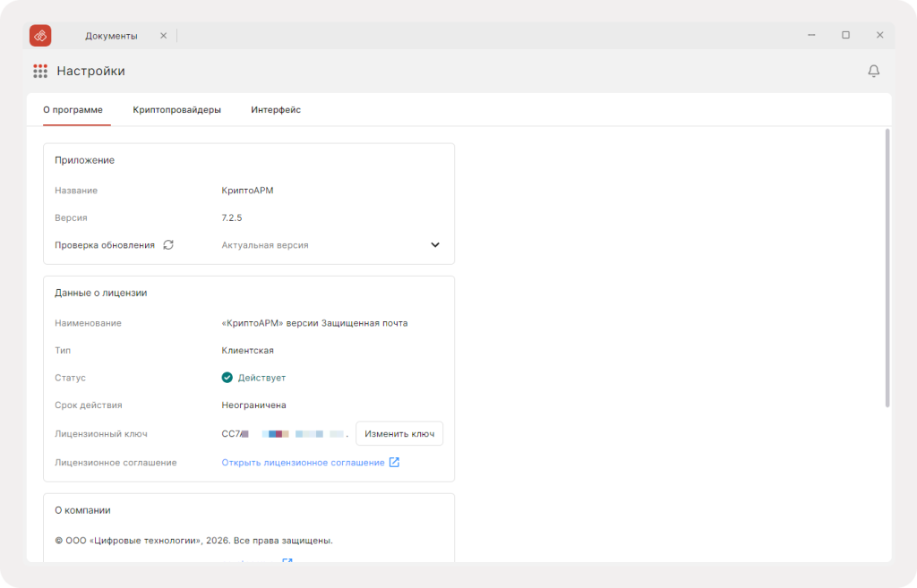Screen dimensions: 917x588
Task: Maximize the application window
Action: [x=845, y=35]
